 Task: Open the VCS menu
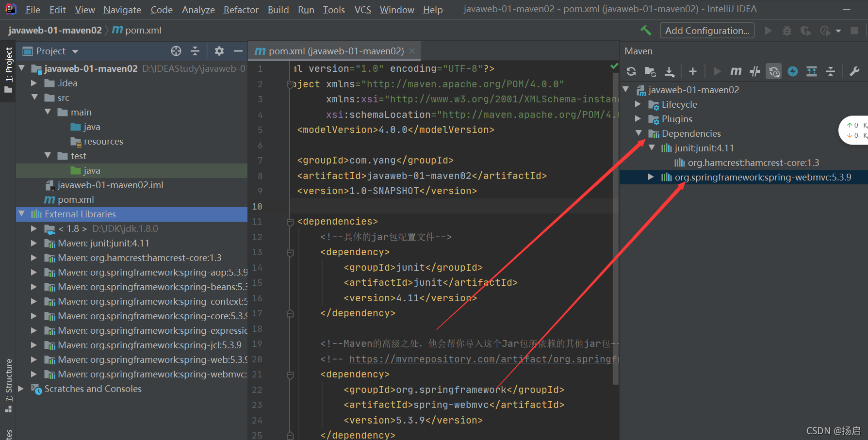362,10
